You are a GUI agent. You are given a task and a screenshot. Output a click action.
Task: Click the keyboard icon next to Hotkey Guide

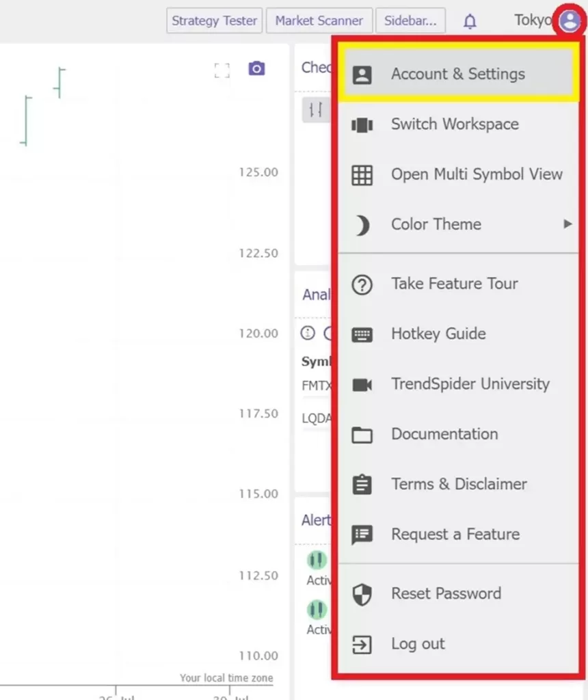[362, 334]
